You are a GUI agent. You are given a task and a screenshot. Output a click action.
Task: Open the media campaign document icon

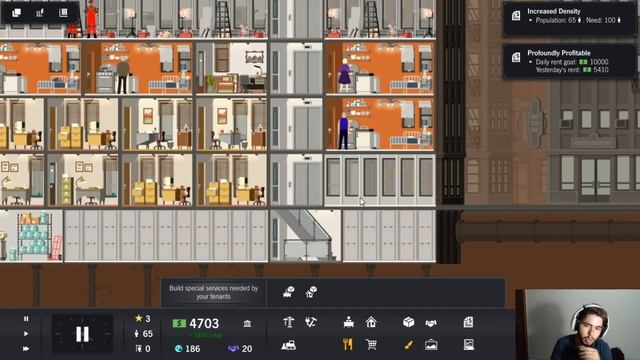coord(469,345)
